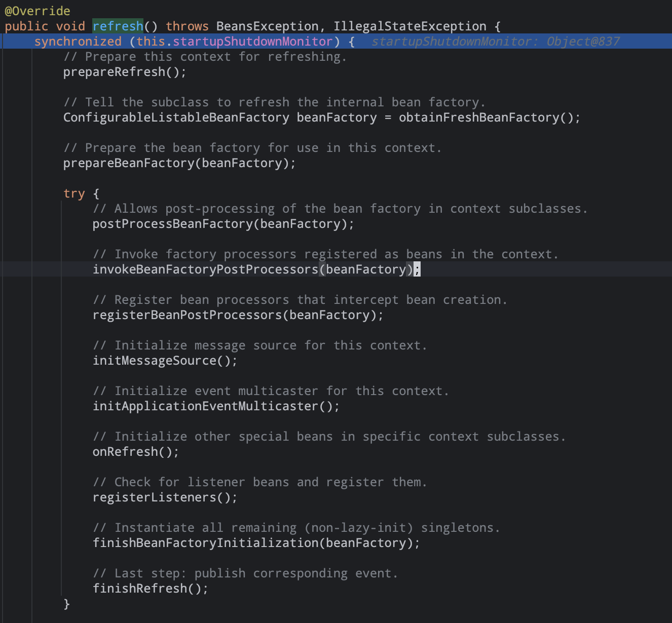Screen dimensions: 672x623
Task: Select the ConfigurableListableBeanFactory type name
Action: tap(176, 118)
